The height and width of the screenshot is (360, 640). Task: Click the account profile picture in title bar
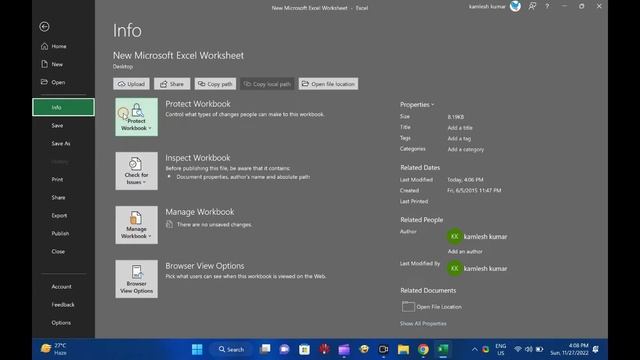[515, 6]
